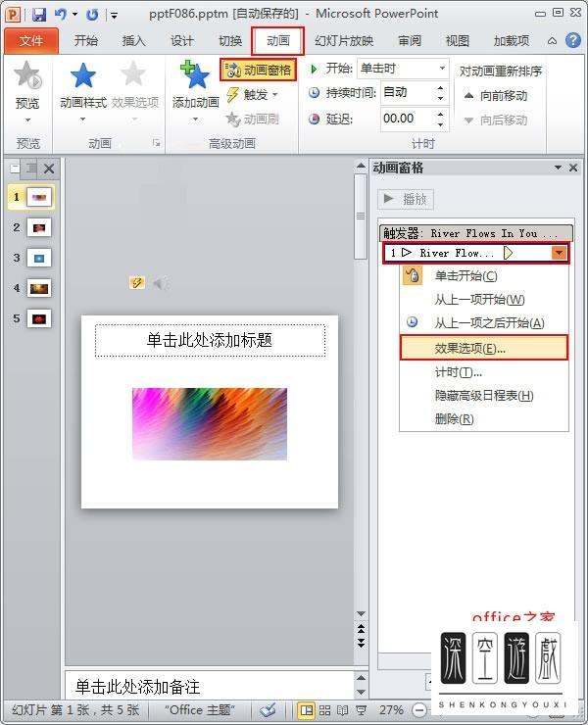Switch to the 视图 ribbon tab
The image size is (588, 725).
tap(457, 41)
